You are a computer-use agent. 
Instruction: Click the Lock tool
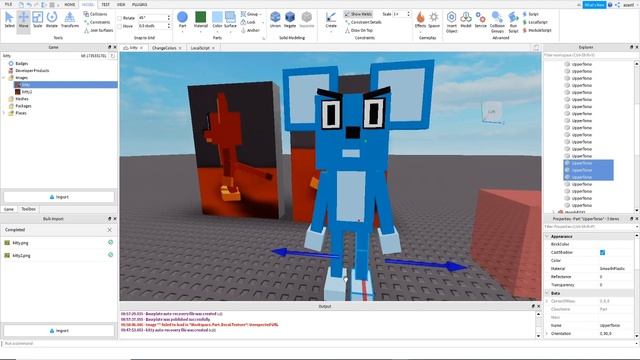coord(248,22)
